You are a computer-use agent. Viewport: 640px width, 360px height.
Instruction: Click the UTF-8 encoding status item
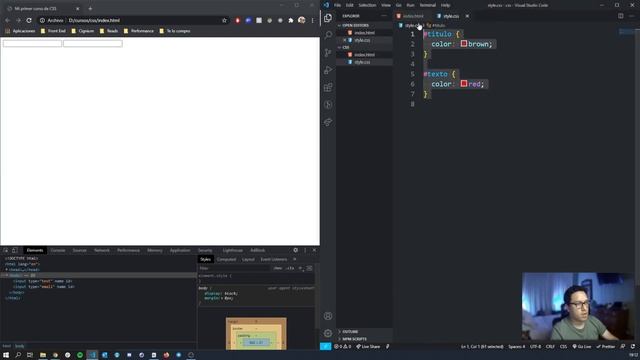tap(535, 347)
